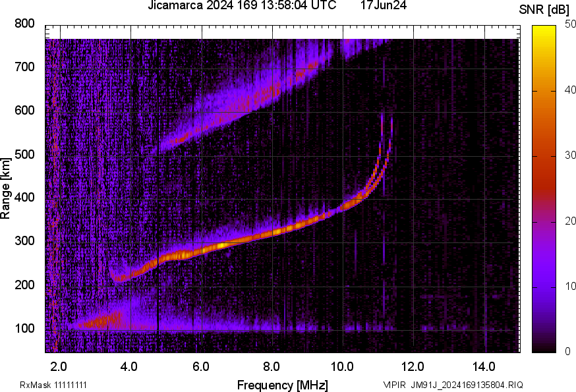
Task: Click the colorbar tick label '30'
Action: [x=570, y=155]
